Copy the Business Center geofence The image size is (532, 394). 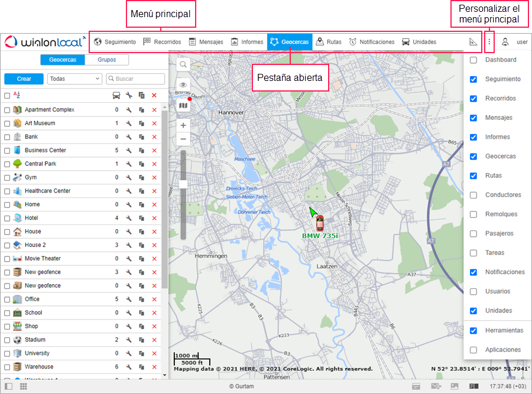point(142,151)
